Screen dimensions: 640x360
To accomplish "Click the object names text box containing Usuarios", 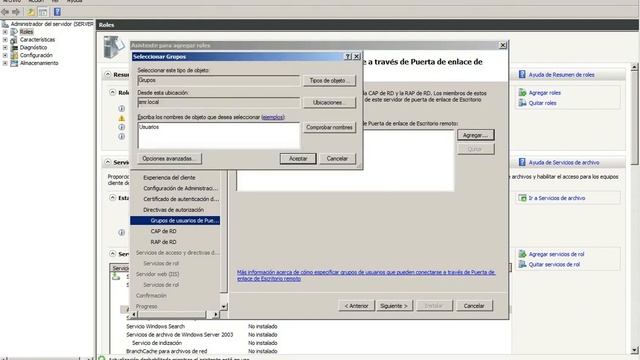I will [x=219, y=135].
